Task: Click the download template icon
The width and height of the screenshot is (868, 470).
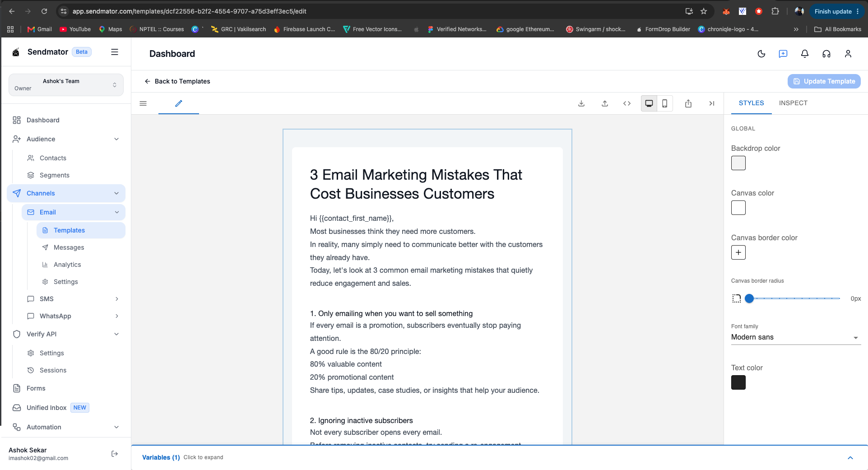Action: point(581,103)
